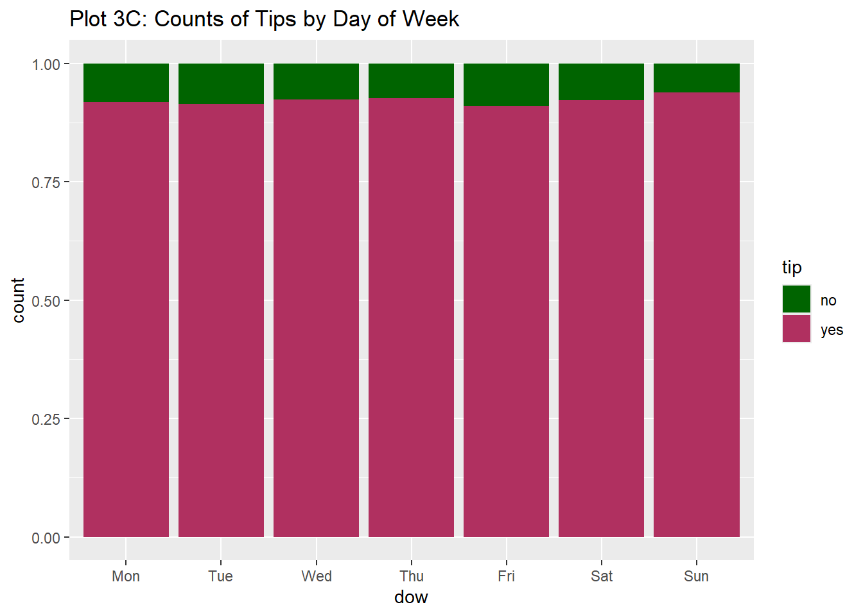Click the 'tip' legend title
This screenshot has height=616, width=863.
[x=792, y=267]
